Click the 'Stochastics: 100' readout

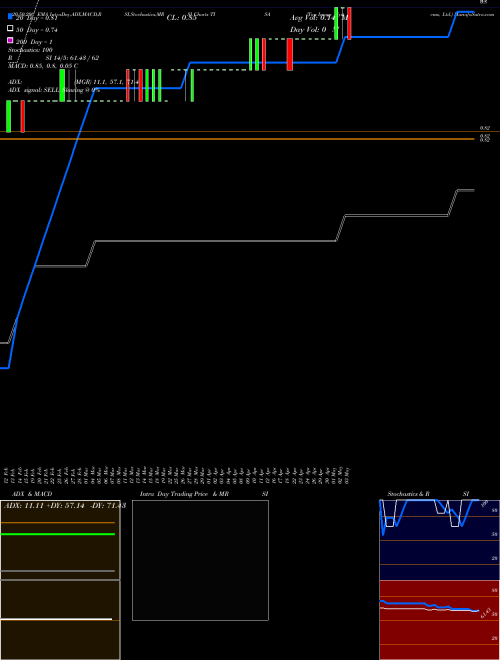(x=30, y=50)
